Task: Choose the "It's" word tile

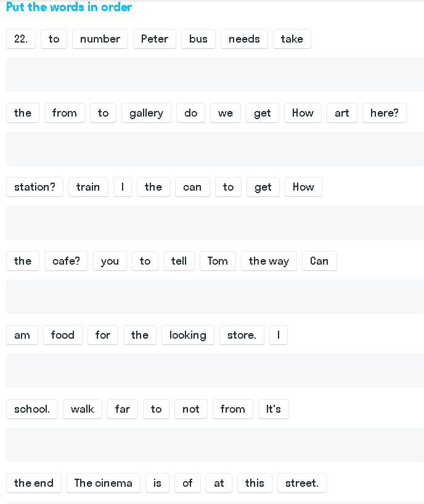Action: [274, 409]
